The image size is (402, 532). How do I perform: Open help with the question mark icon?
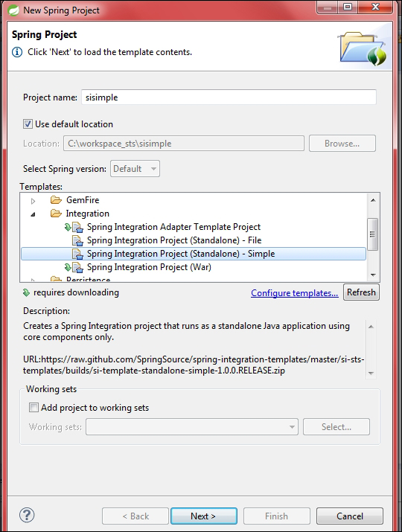[27, 515]
